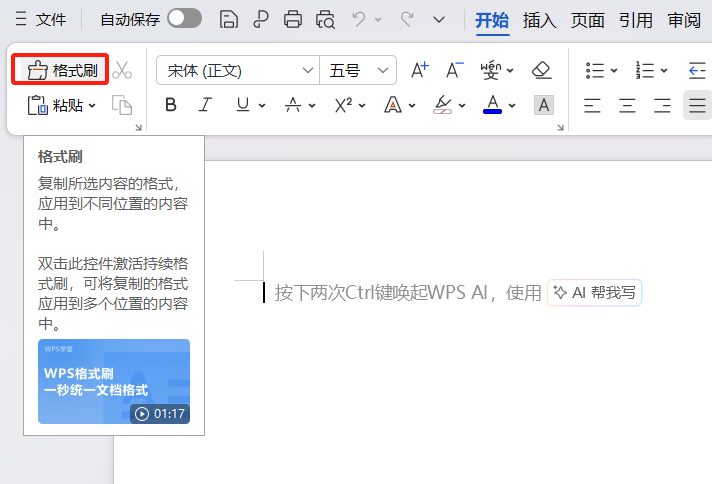Click the Copy icon
This screenshot has height=484, width=712.
(122, 105)
